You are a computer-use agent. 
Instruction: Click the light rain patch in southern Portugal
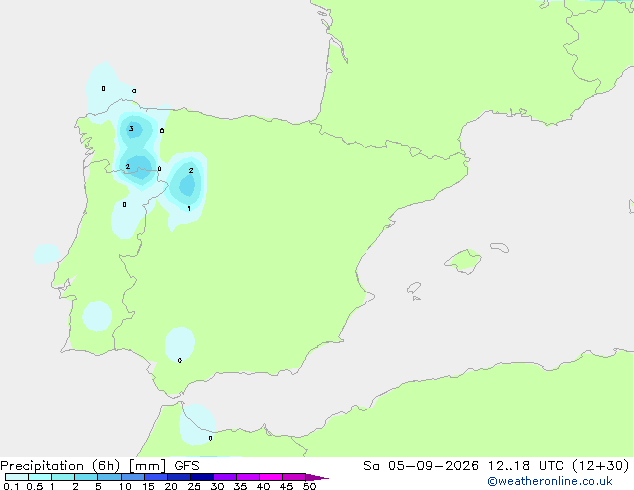point(97,316)
